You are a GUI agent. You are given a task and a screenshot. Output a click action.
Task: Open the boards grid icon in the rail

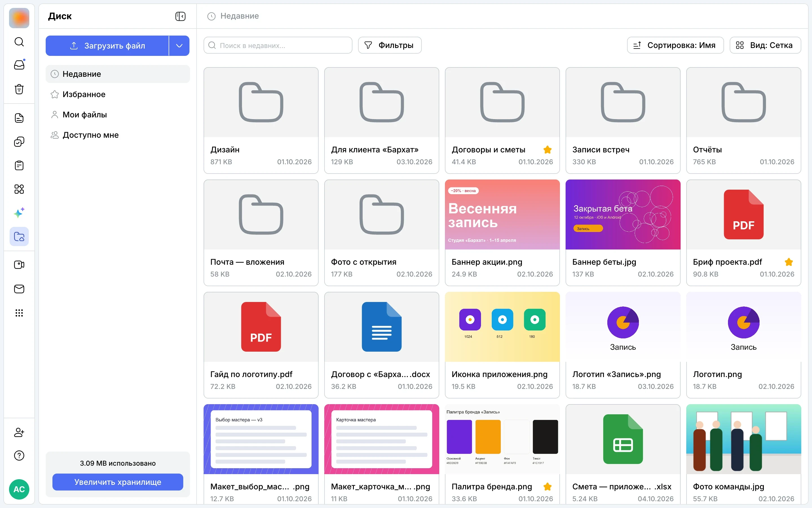click(19, 189)
